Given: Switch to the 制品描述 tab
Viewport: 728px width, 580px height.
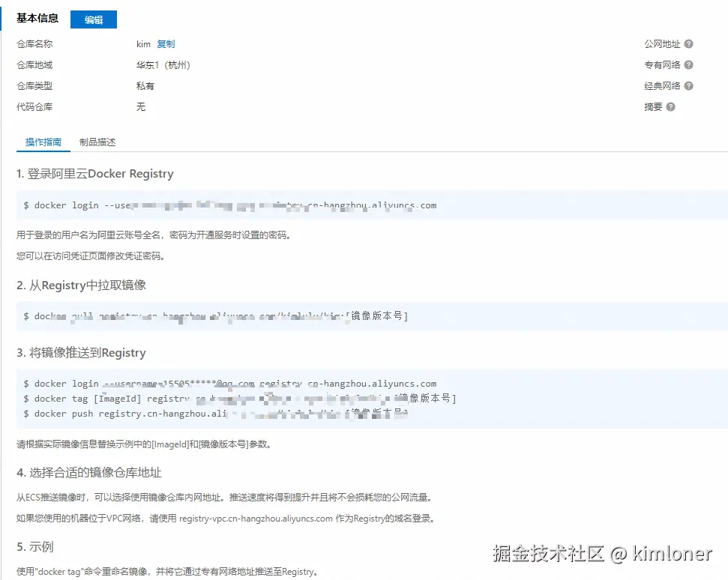Looking at the screenshot, I should [x=97, y=142].
